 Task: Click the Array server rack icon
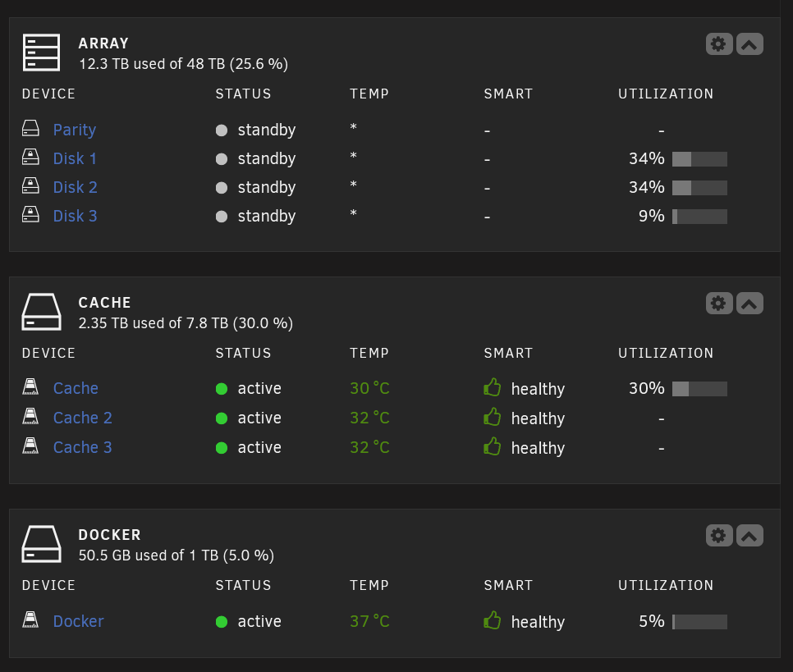[x=42, y=53]
